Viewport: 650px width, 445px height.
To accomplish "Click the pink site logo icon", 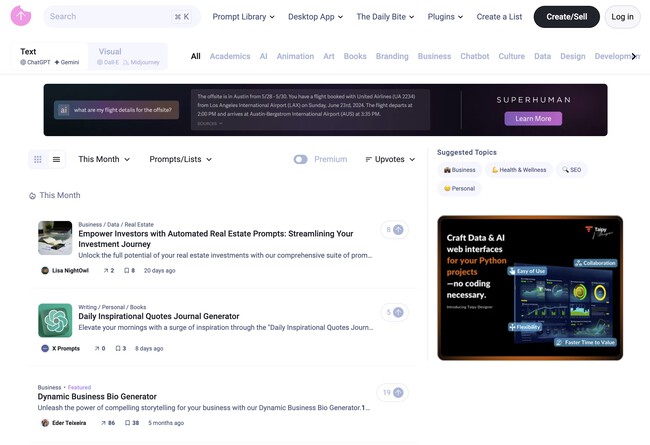I will 21,16.
